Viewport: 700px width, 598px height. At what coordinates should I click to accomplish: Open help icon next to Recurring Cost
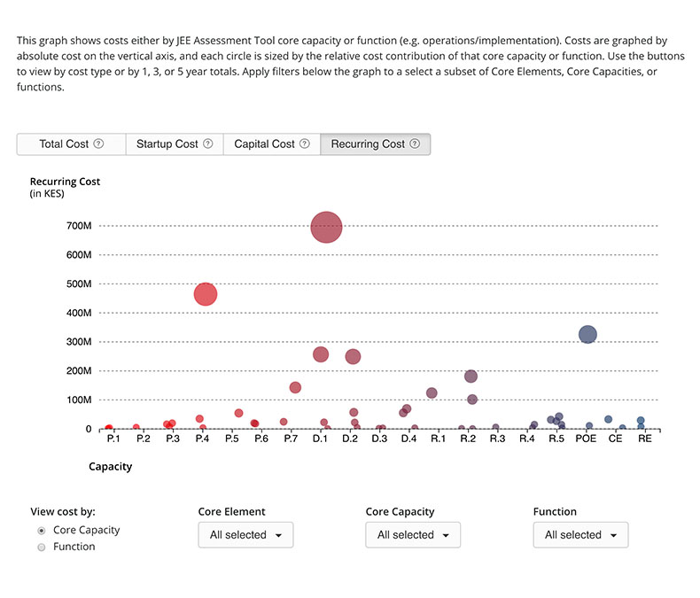click(x=415, y=144)
